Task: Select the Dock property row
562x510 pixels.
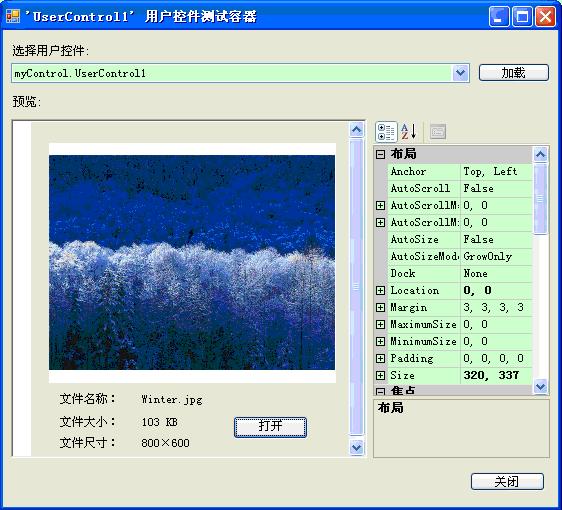Action: point(460,273)
